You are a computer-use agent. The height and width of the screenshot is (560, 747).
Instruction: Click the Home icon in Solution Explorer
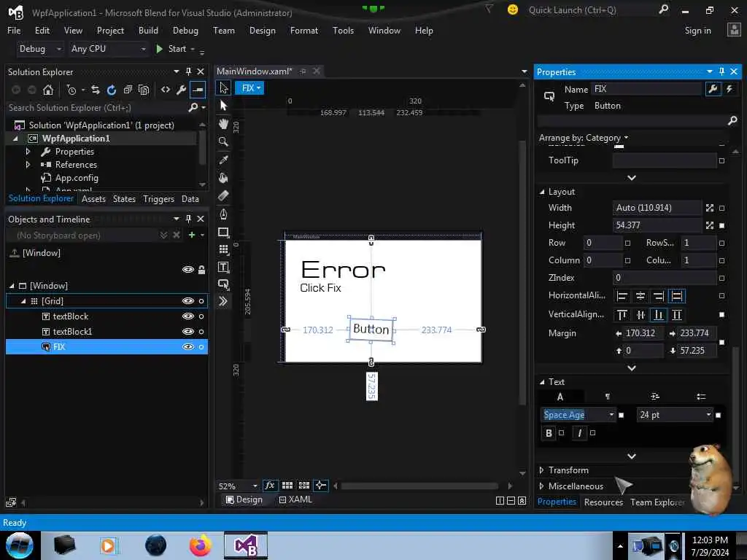click(x=48, y=90)
